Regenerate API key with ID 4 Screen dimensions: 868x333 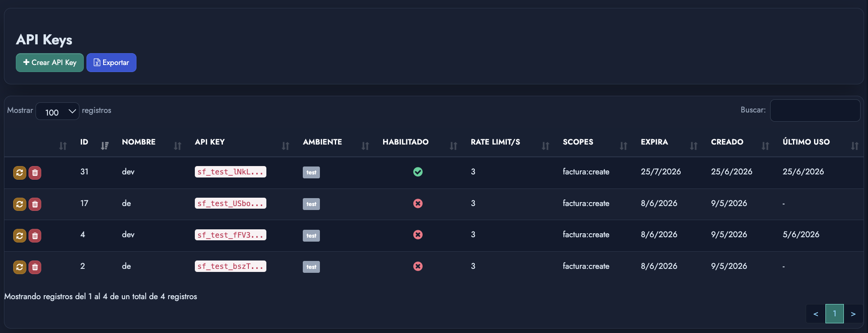(20, 236)
